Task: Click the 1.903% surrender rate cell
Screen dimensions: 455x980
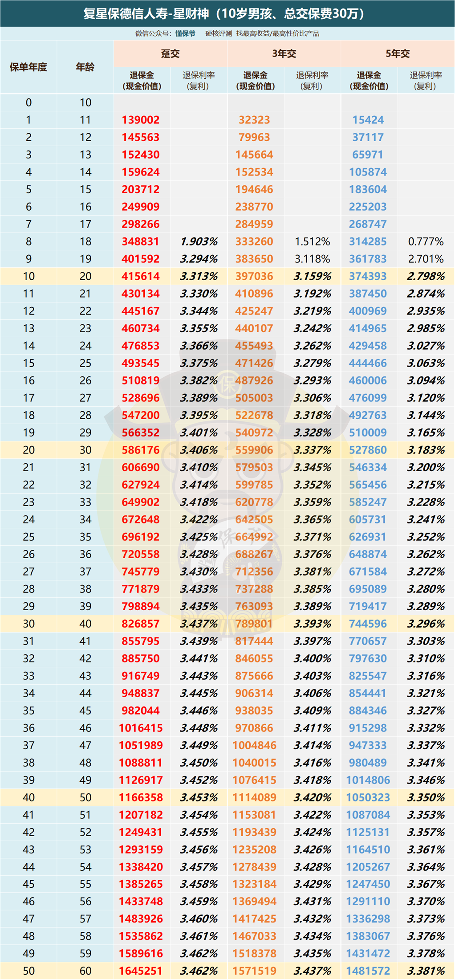Action: 199,241
